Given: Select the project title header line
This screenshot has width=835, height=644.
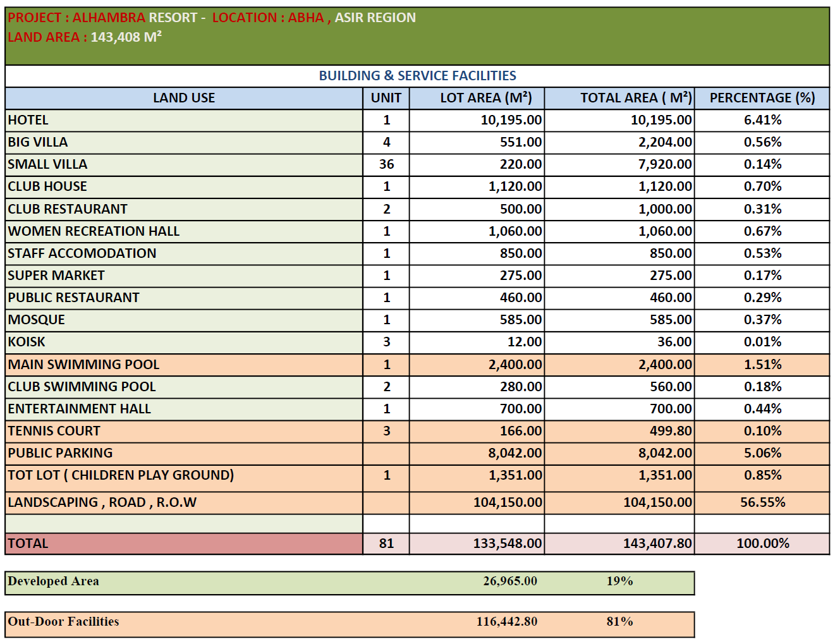Looking at the screenshot, I should (x=212, y=18).
